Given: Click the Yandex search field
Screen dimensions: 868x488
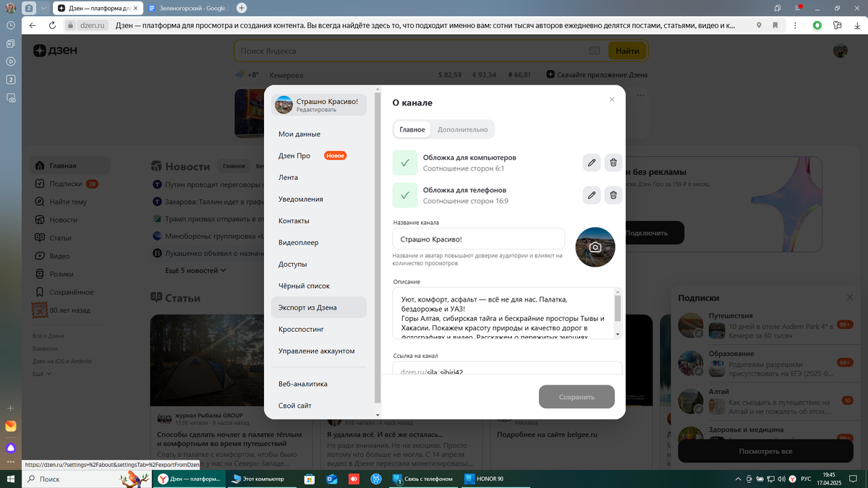Looking at the screenshot, I should pyautogui.click(x=411, y=51).
